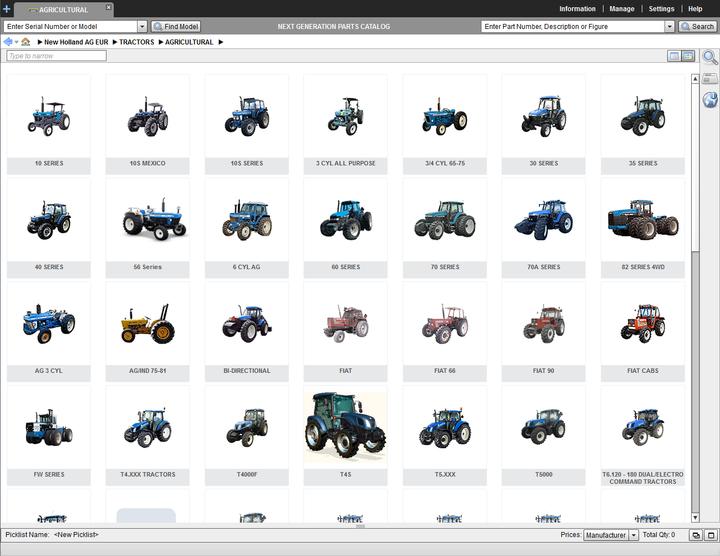Open the FIAT 90 tractor thumbnail
Viewport: 720px width, 556px height.
[x=544, y=332]
